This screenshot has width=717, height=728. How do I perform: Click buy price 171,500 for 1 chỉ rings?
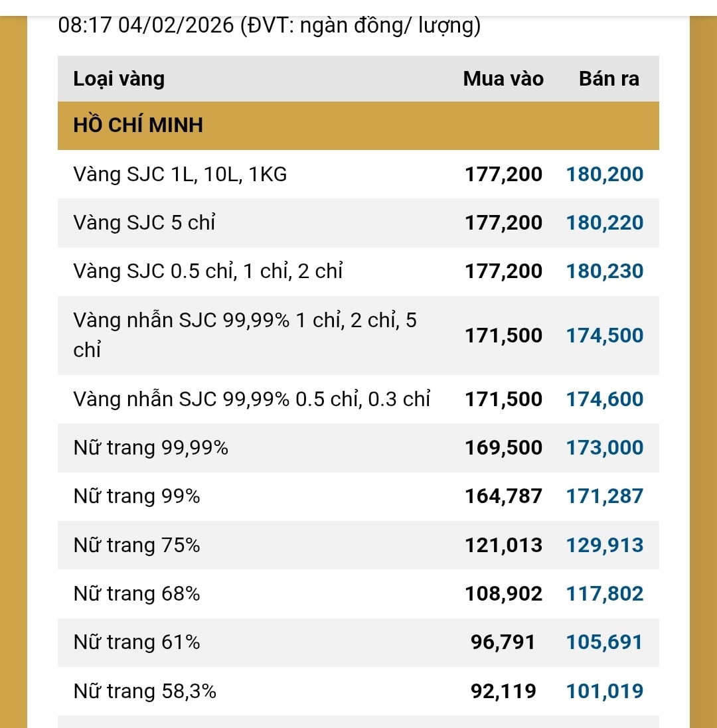tap(503, 335)
